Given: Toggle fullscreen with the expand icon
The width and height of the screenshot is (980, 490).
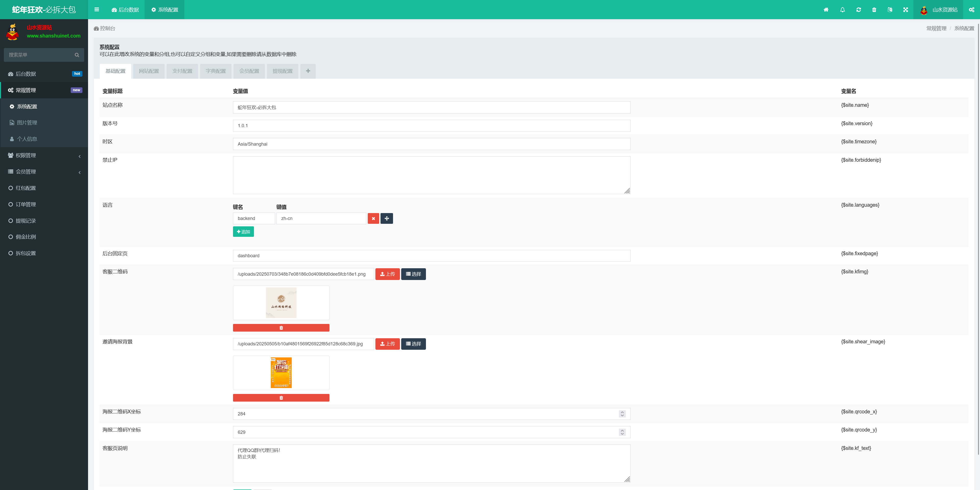Looking at the screenshot, I should click(905, 10).
